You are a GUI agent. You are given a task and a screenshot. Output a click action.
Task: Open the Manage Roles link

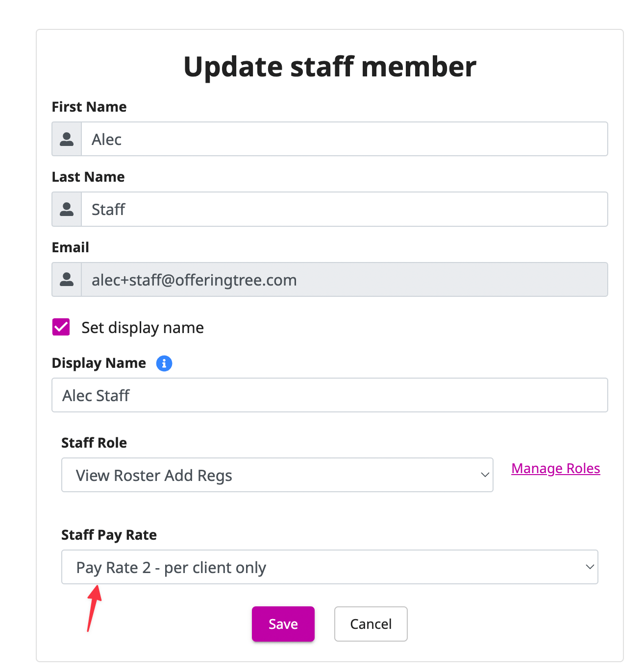[555, 468]
